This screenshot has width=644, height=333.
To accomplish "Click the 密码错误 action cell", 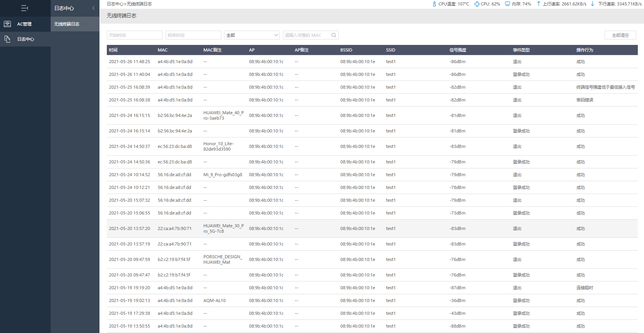I will (x=585, y=100).
